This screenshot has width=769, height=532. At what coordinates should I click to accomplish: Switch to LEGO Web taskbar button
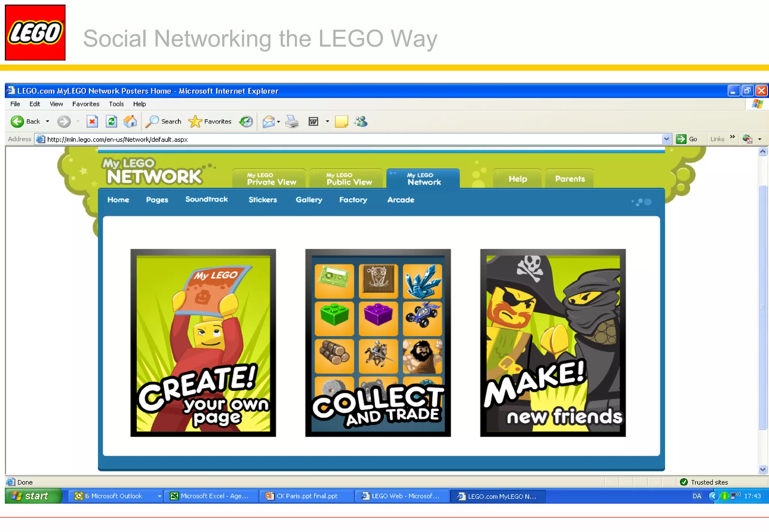(403, 496)
